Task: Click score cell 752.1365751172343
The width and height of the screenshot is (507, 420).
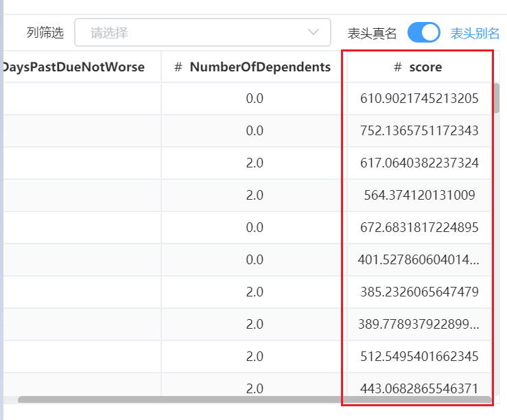Action: (x=419, y=130)
